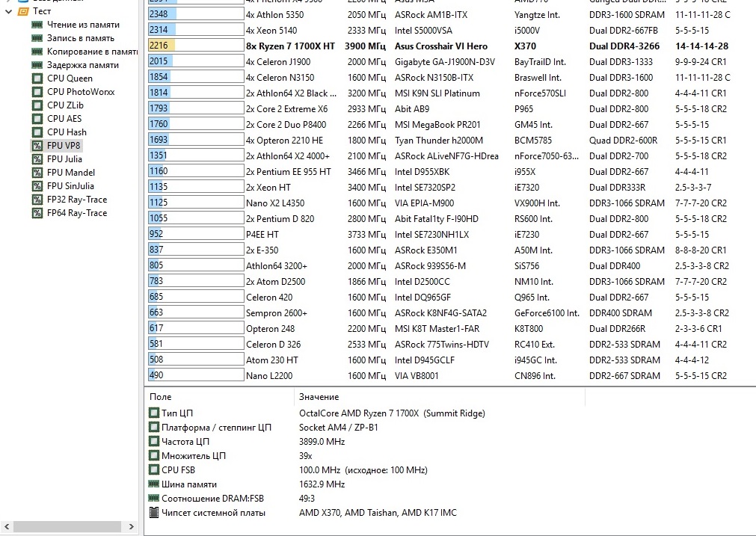Click the sidebar scroll left arrow
This screenshot has height=536, width=756.
(x=7, y=527)
